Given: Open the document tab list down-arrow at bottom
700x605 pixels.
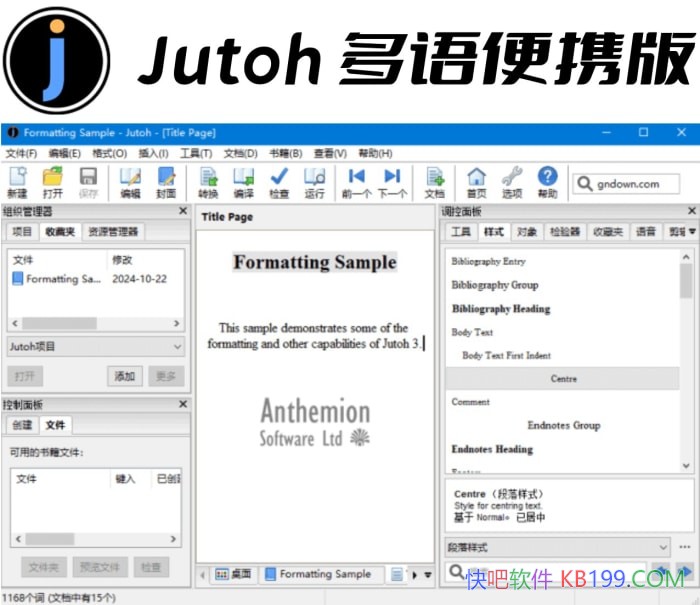Looking at the screenshot, I should click(428, 575).
